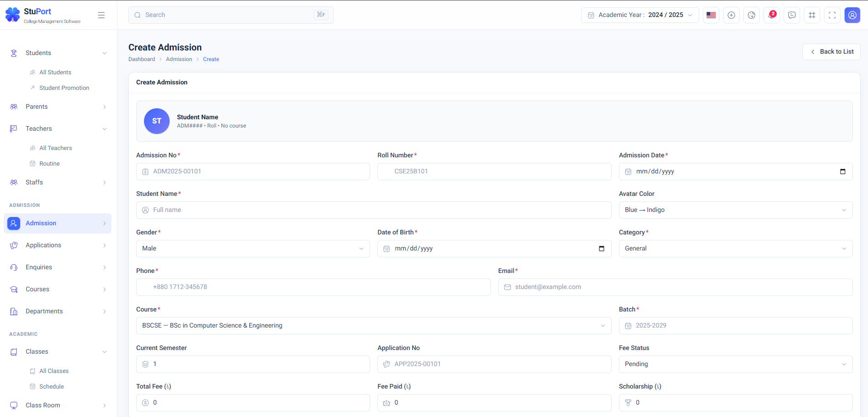Click the StuPort logo

tap(43, 15)
